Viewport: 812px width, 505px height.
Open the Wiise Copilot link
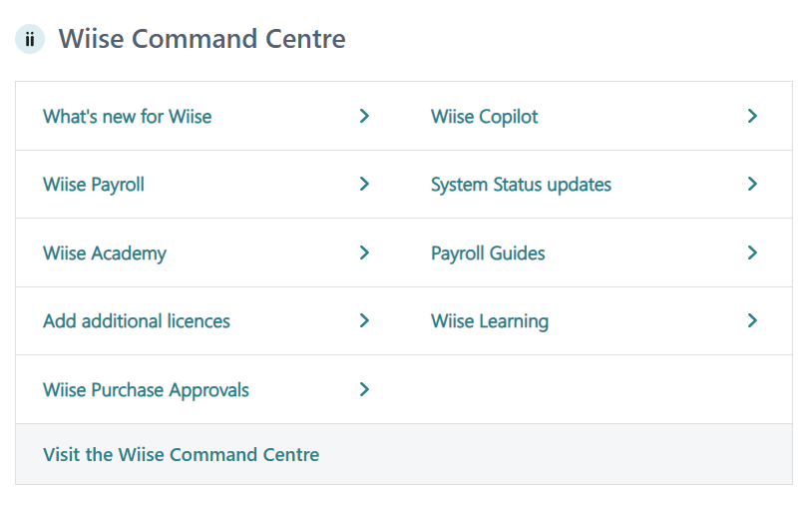pos(484,117)
